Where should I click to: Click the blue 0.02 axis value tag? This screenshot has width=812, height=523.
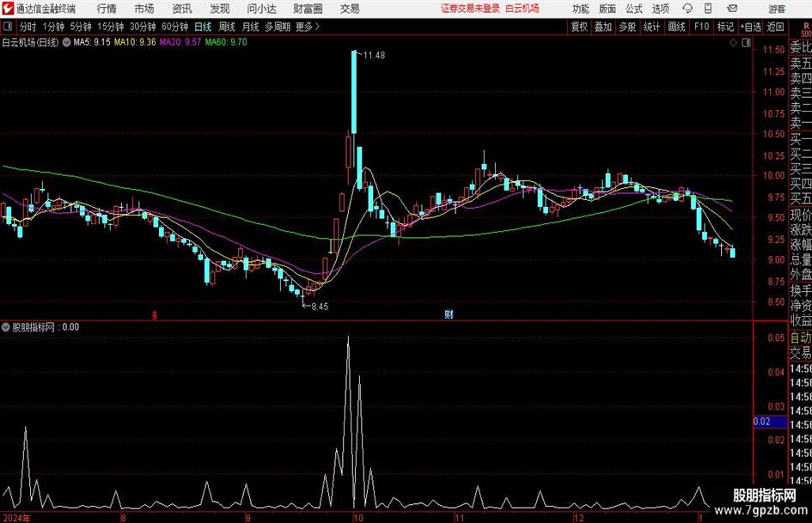click(770, 422)
